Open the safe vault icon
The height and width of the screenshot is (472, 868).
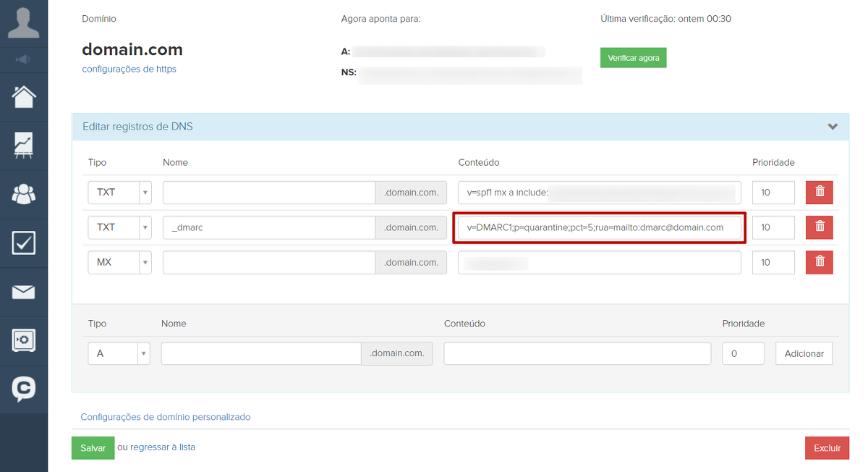pos(23,340)
